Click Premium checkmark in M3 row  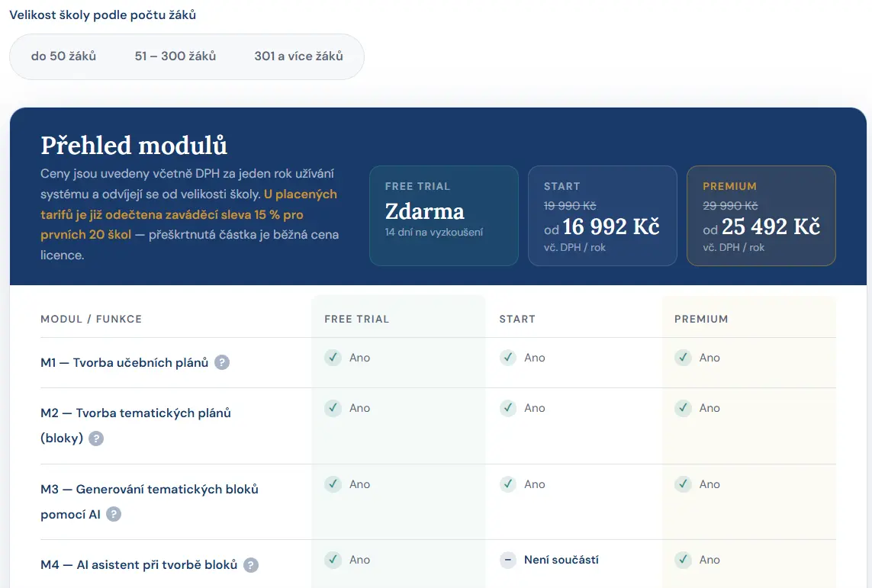683,484
